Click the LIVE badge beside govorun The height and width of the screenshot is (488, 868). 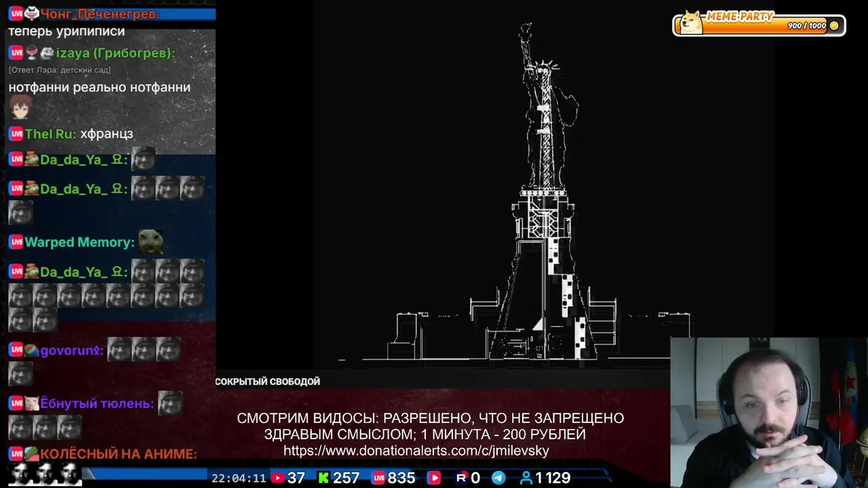[x=16, y=350]
